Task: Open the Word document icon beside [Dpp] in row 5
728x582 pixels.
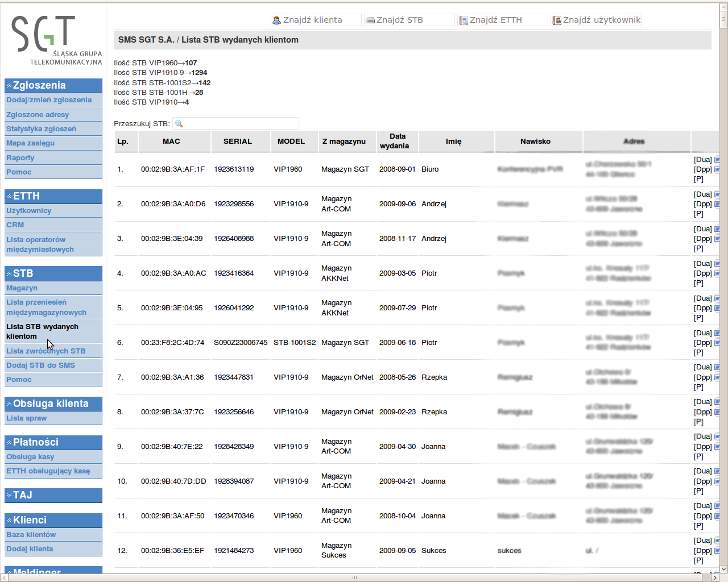Action: (717, 308)
